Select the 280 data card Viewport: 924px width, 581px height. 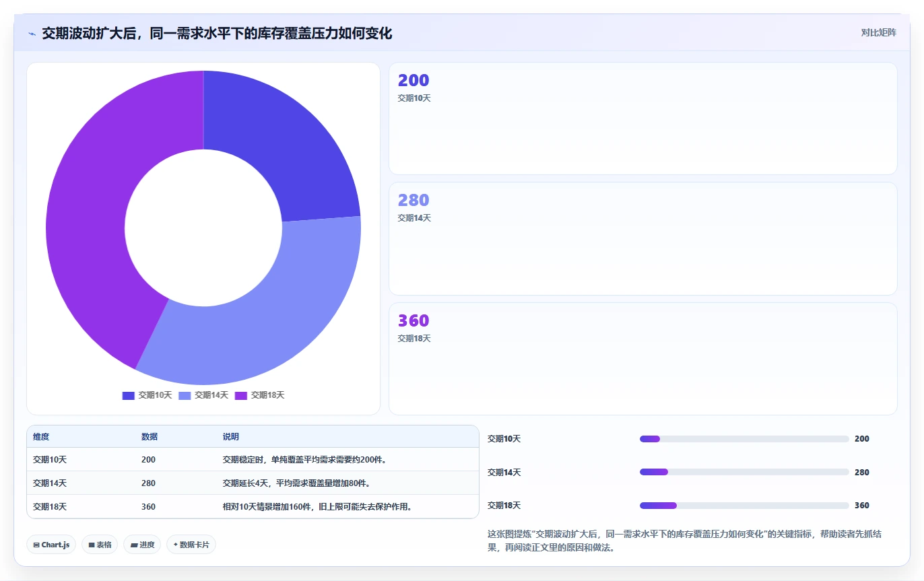(x=643, y=238)
